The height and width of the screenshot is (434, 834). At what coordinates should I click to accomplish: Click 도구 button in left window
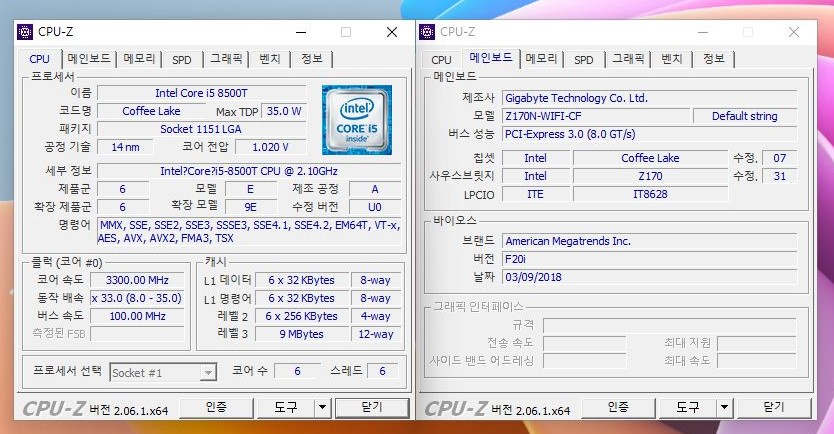pos(286,408)
